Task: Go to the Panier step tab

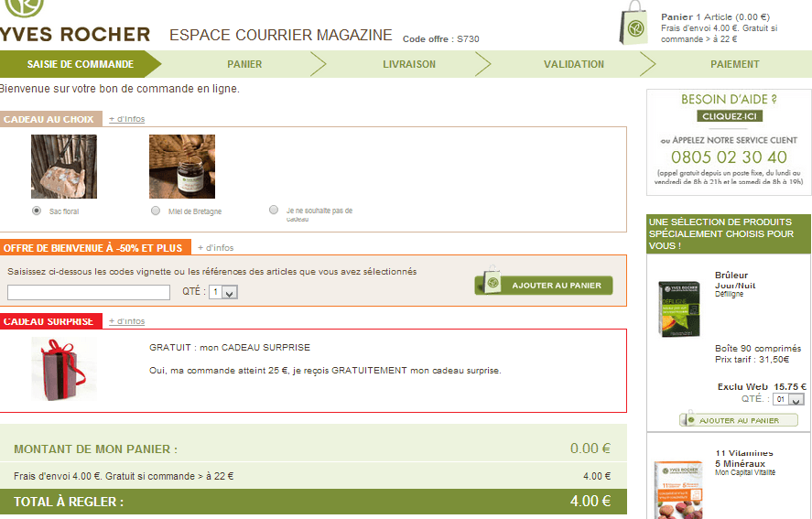Action: point(244,64)
